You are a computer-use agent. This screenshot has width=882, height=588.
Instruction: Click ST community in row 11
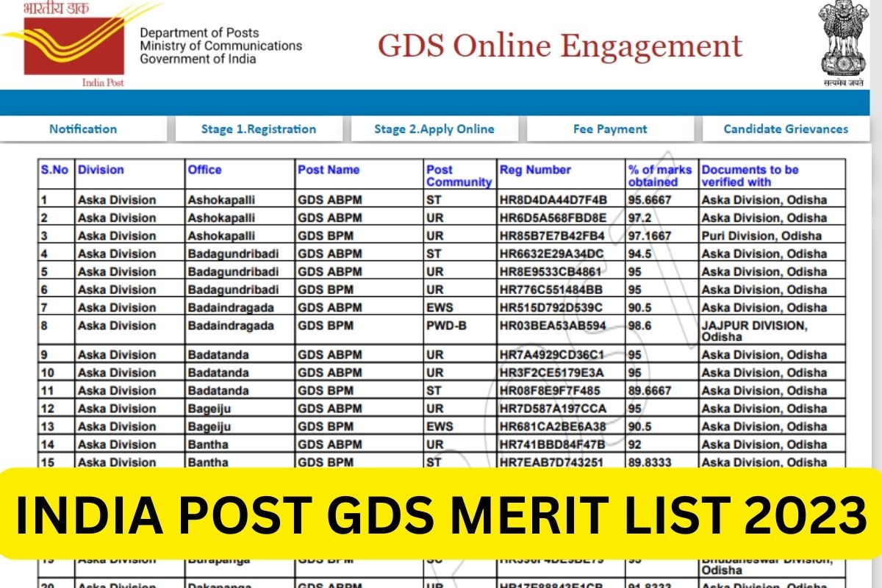coord(434,391)
